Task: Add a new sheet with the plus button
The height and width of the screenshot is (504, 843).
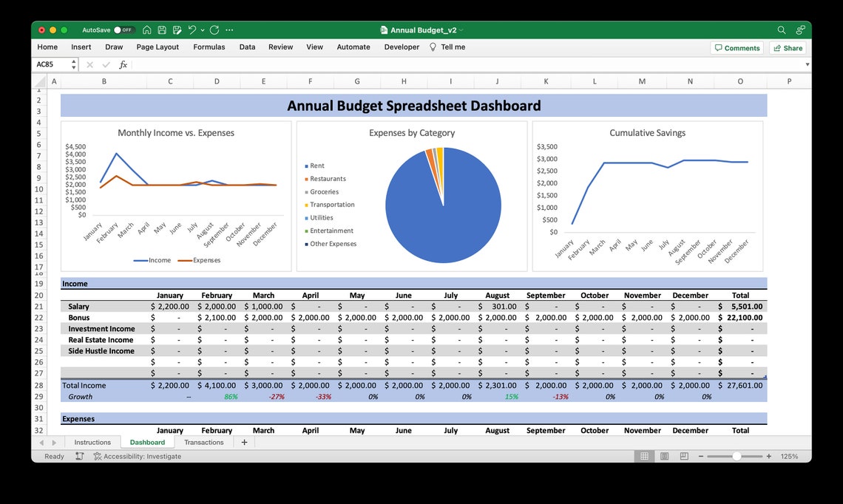Action: pos(244,442)
